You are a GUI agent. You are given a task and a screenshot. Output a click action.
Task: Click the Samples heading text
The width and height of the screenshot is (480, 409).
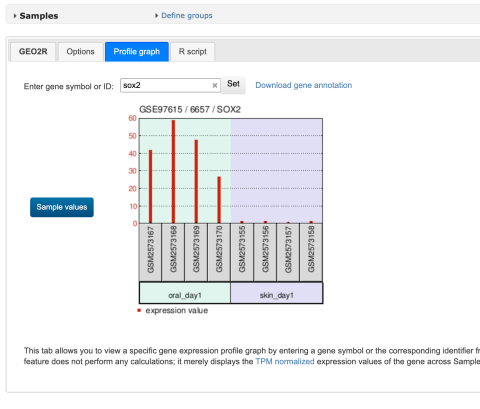point(39,16)
